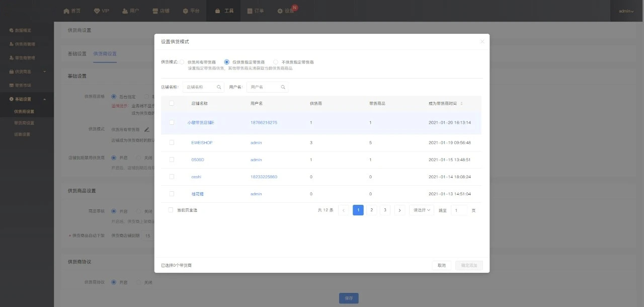This screenshot has width=644, height=307.
Task: Sort by 成为带货商时间 column arrows
Action: (x=461, y=103)
